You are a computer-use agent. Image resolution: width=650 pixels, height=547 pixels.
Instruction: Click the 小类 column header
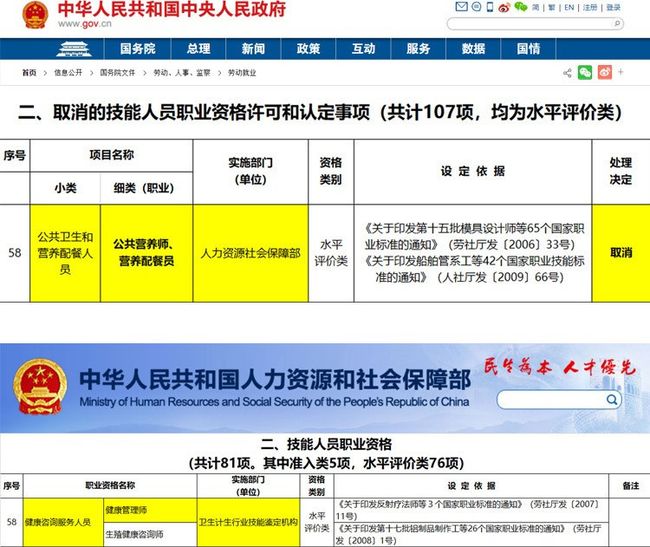pos(65,188)
